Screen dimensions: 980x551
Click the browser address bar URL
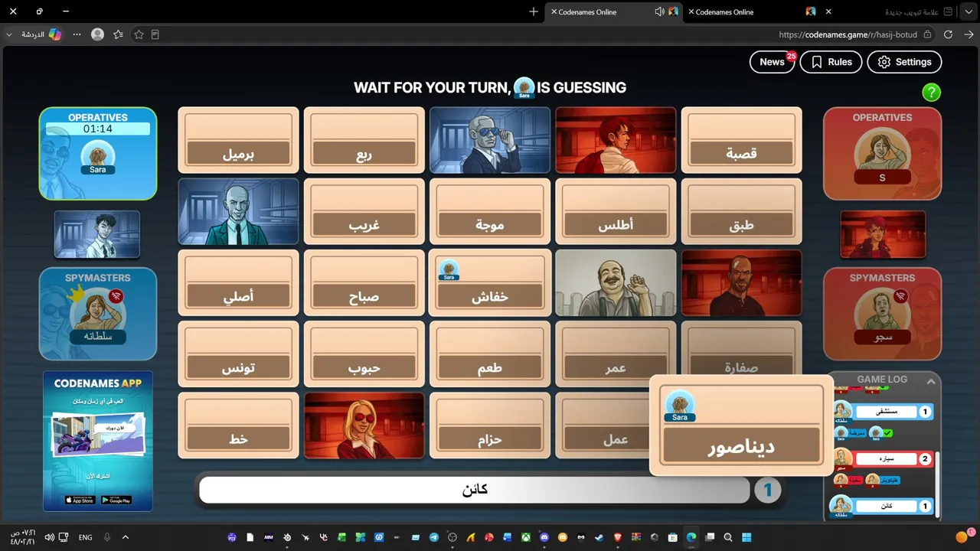[x=848, y=34]
